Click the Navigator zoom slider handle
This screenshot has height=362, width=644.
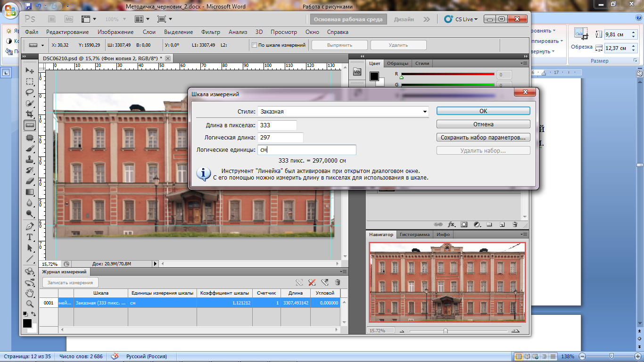tap(446, 330)
